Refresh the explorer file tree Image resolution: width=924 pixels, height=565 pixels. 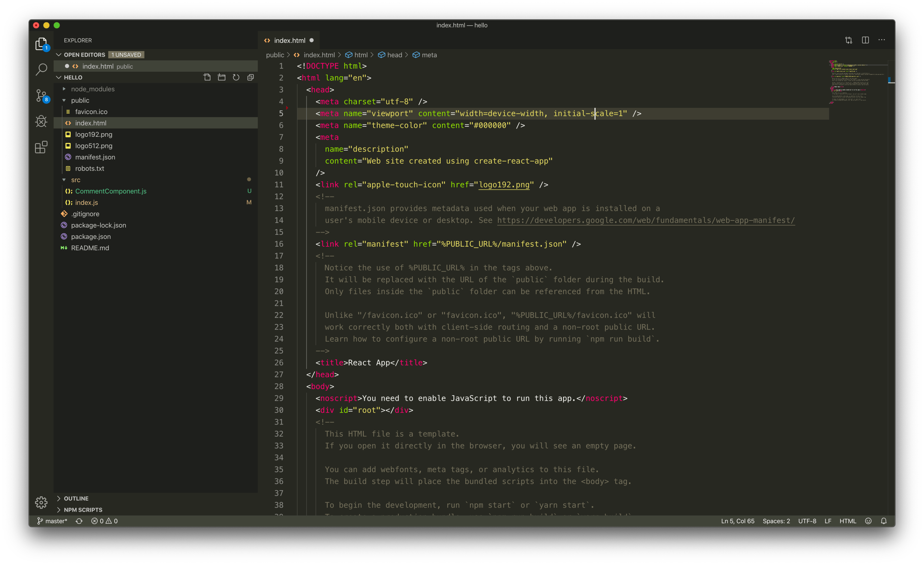[236, 77]
